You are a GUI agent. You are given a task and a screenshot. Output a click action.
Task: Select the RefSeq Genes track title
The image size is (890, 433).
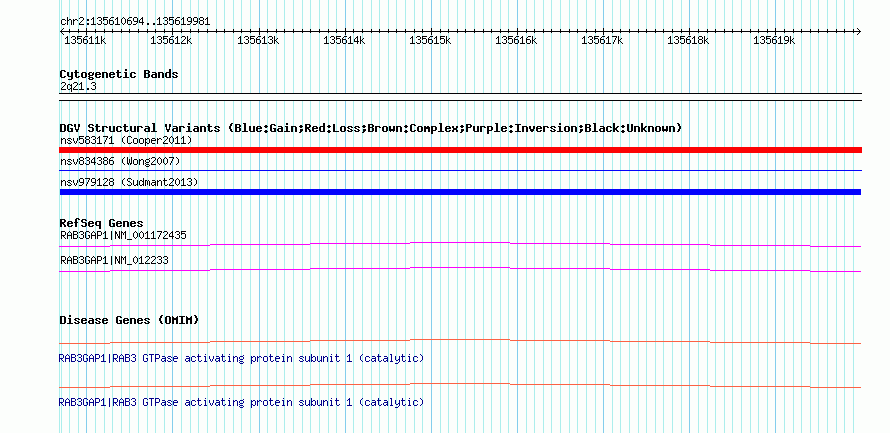(102, 223)
